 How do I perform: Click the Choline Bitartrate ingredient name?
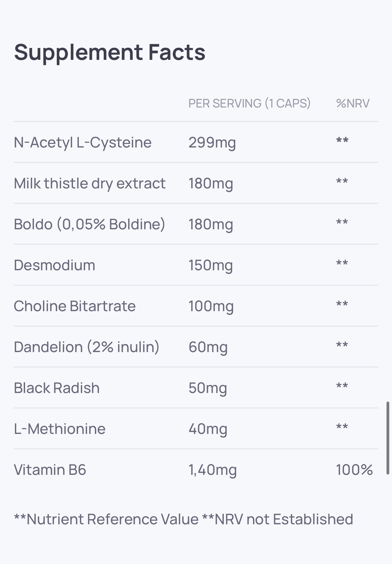point(75,306)
